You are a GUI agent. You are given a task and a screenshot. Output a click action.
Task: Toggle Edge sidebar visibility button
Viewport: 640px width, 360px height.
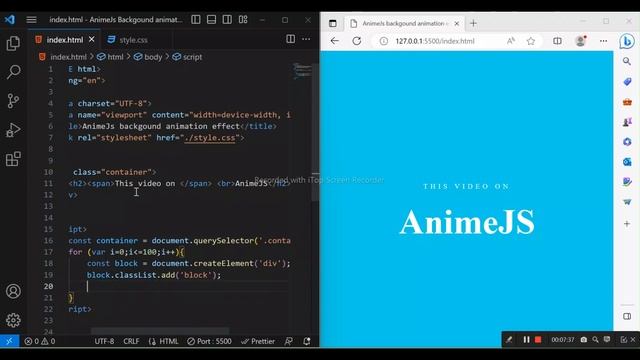coord(627,316)
